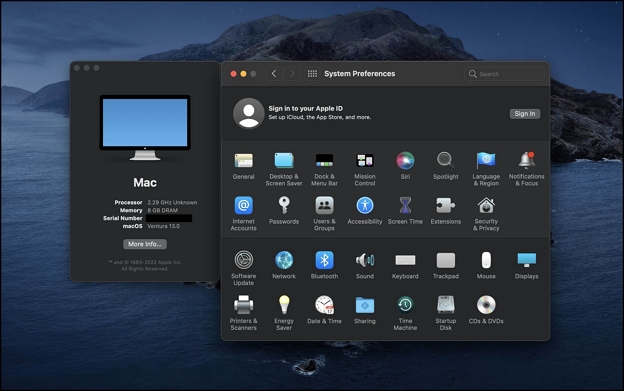The image size is (624, 391).
Task: Click the Mac display image
Action: (x=145, y=127)
